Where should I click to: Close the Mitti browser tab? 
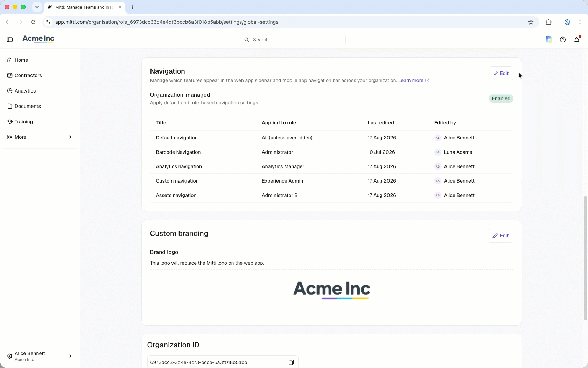120,7
